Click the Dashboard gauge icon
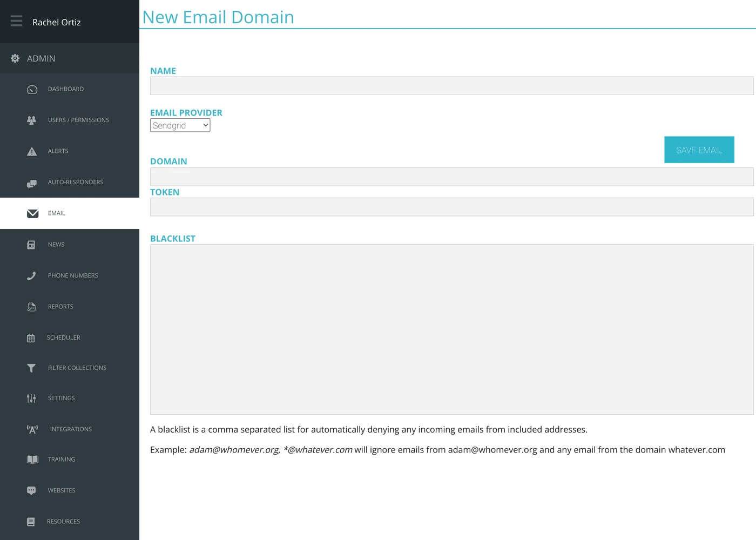This screenshot has height=540, width=756. pyautogui.click(x=32, y=89)
